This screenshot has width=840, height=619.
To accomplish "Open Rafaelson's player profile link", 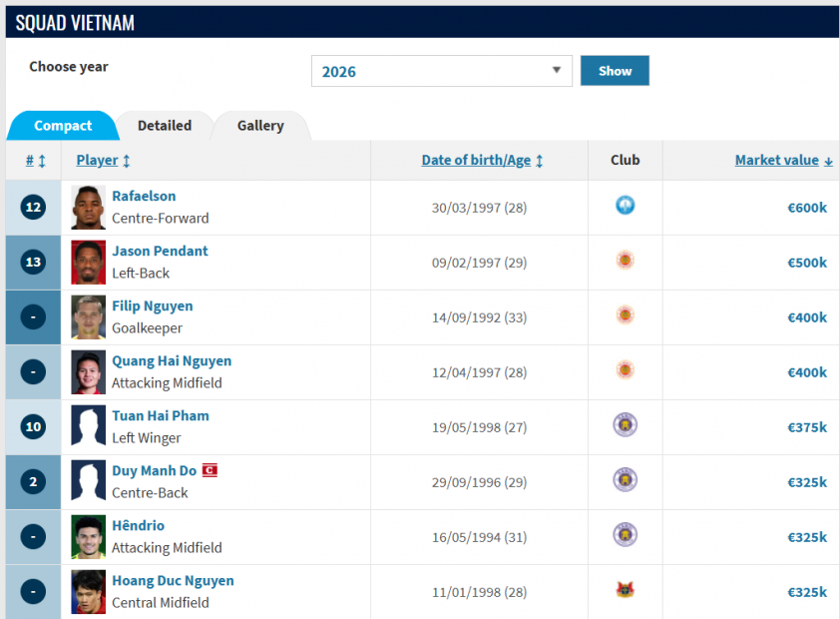I will pos(144,196).
